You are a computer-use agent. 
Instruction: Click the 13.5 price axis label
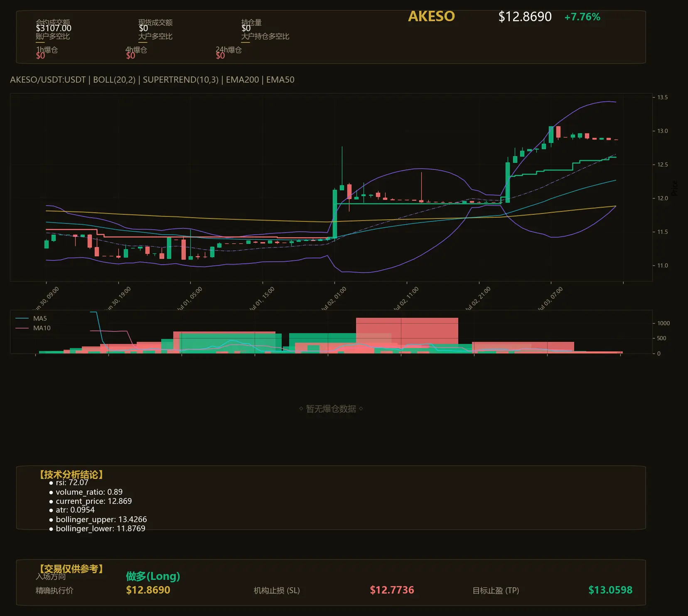click(x=663, y=97)
